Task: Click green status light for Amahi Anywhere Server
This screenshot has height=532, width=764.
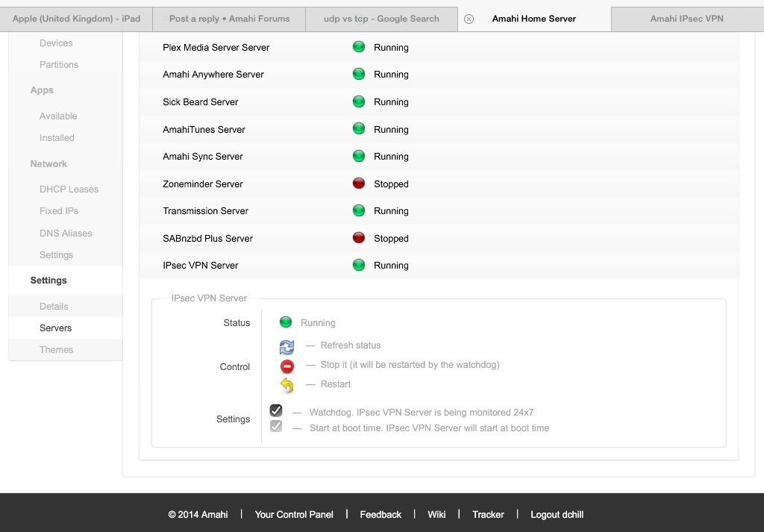Action: [359, 74]
